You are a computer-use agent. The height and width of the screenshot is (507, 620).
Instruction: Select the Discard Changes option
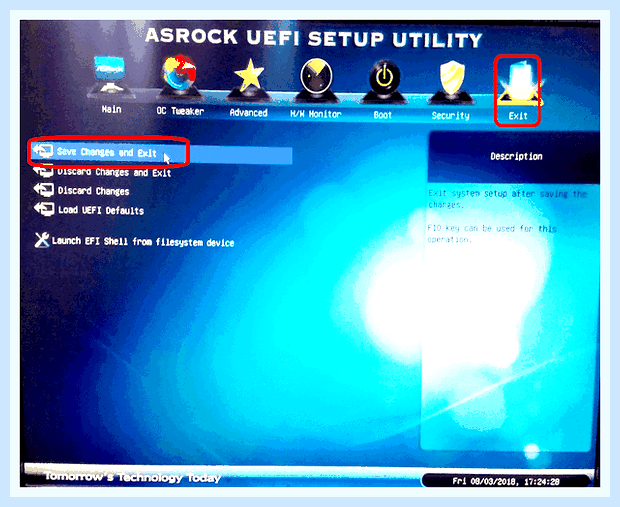pyautogui.click(x=93, y=191)
